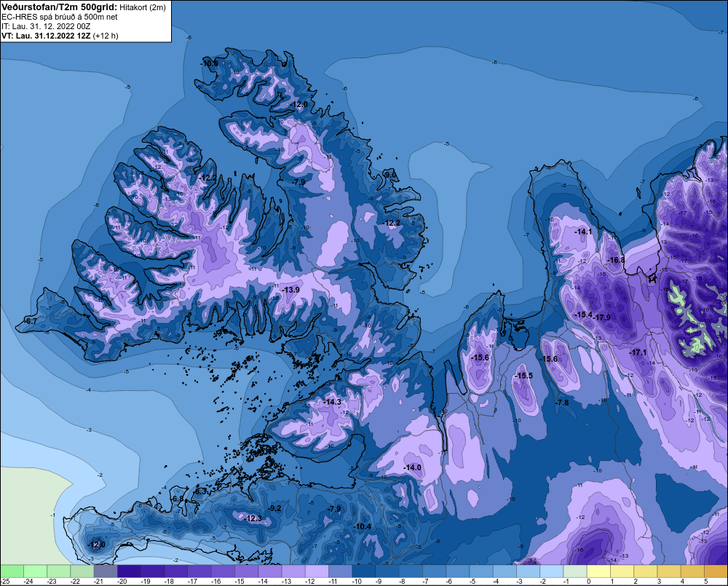Click the -14.0 temperature label
This screenshot has width=728, height=586.
pos(413,467)
